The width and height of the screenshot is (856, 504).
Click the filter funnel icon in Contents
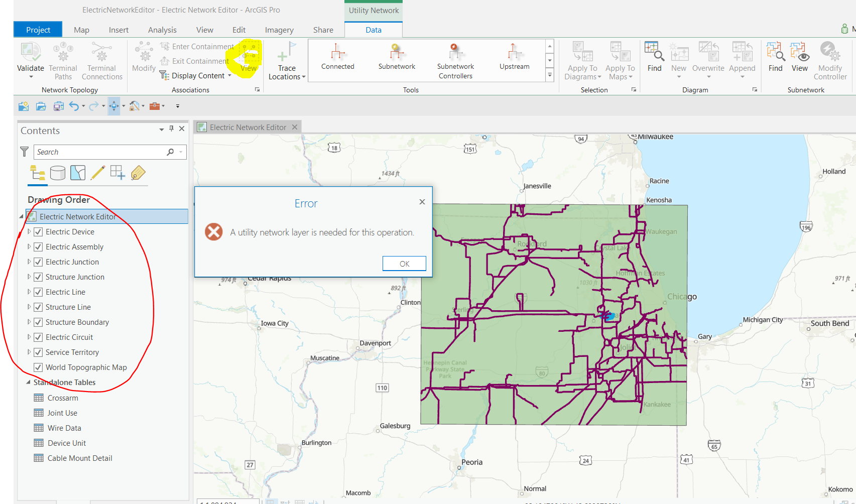pos(24,152)
